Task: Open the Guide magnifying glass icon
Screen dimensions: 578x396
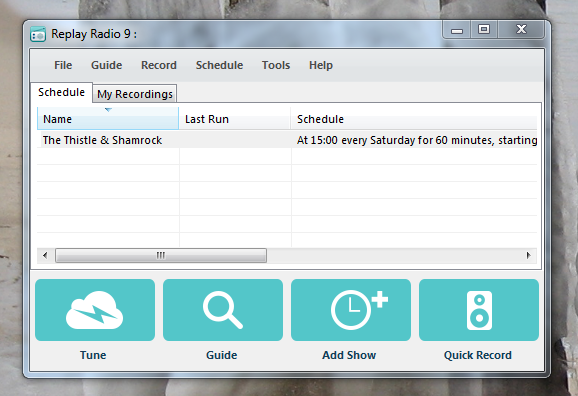Action: point(223,310)
